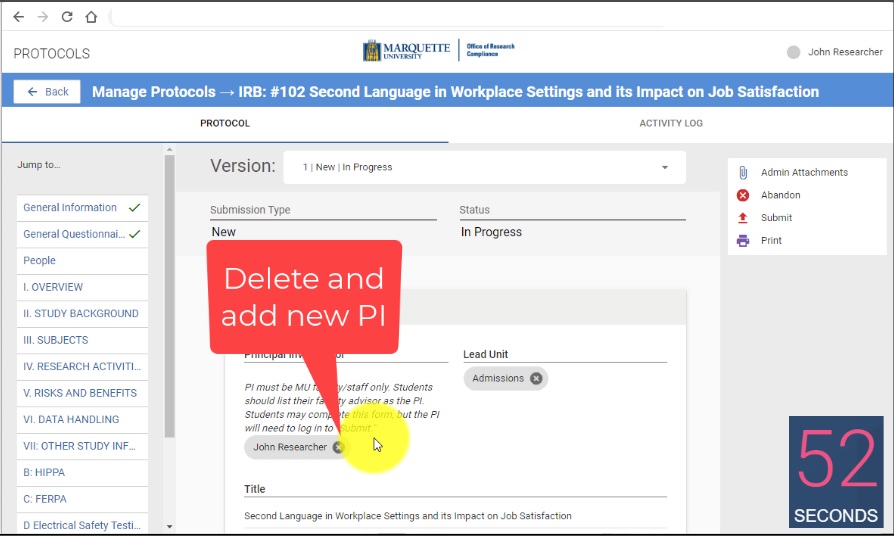The width and height of the screenshot is (894, 536).
Task: Open the III. SUBJECTS section
Action: click(56, 340)
